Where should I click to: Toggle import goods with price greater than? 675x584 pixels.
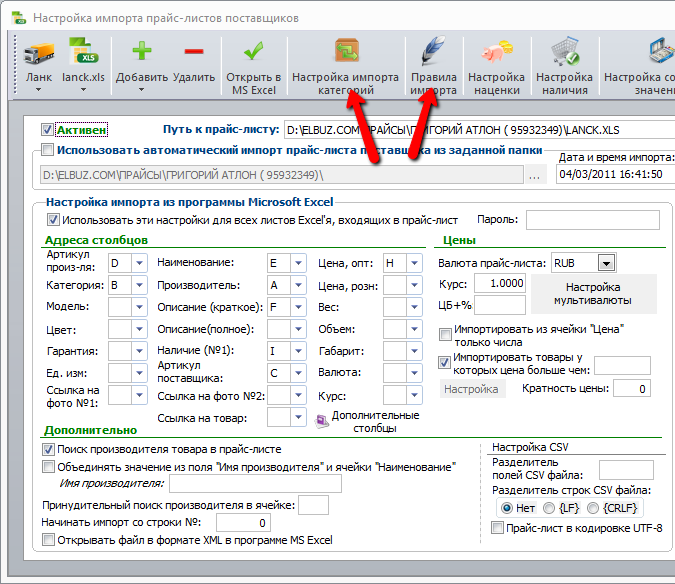[x=444, y=362]
